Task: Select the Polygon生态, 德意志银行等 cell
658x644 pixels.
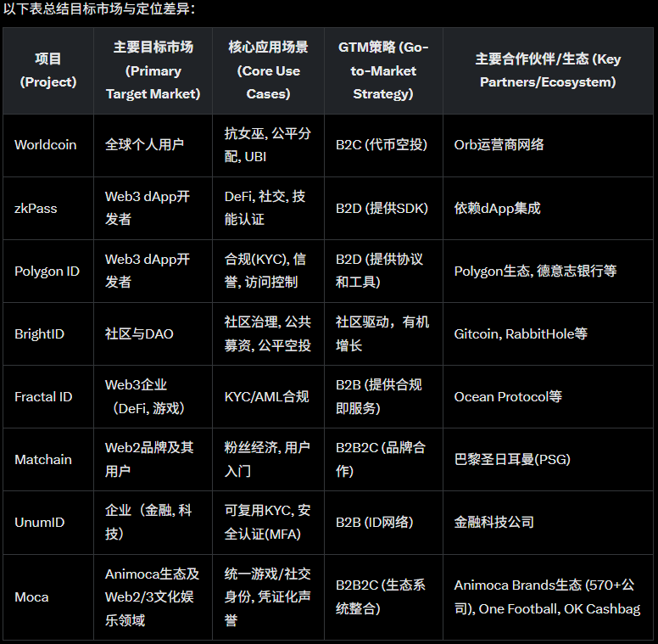Action: pos(548,272)
